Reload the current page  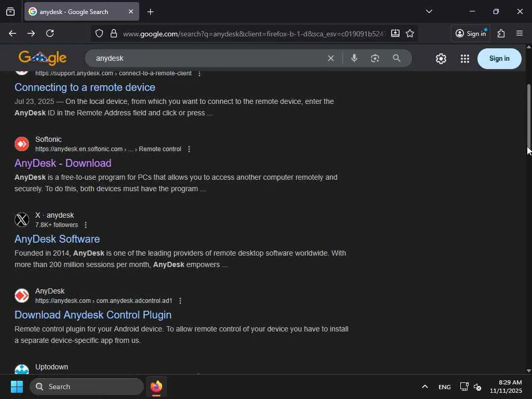(x=50, y=33)
